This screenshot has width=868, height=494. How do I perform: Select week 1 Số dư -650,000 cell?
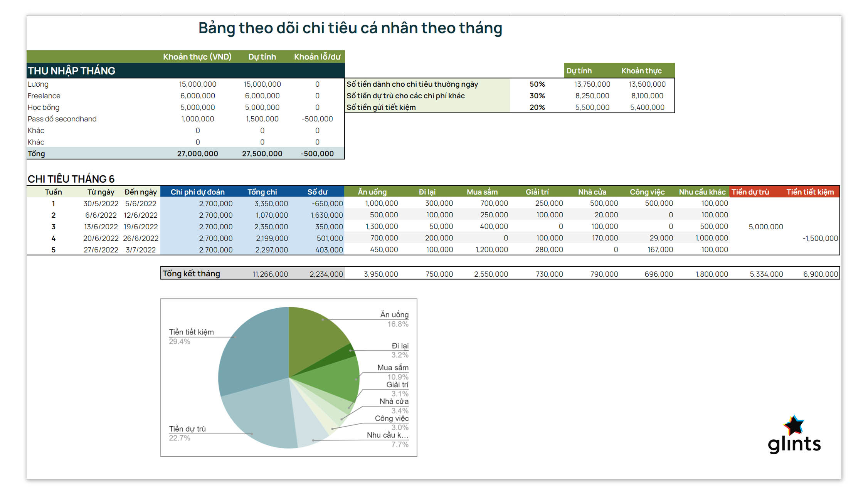(327, 203)
